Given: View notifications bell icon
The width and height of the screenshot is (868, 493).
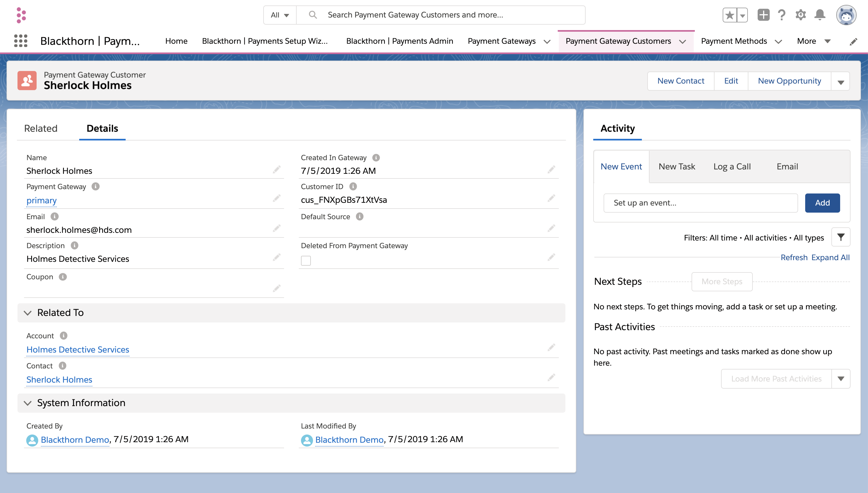Looking at the screenshot, I should point(820,15).
